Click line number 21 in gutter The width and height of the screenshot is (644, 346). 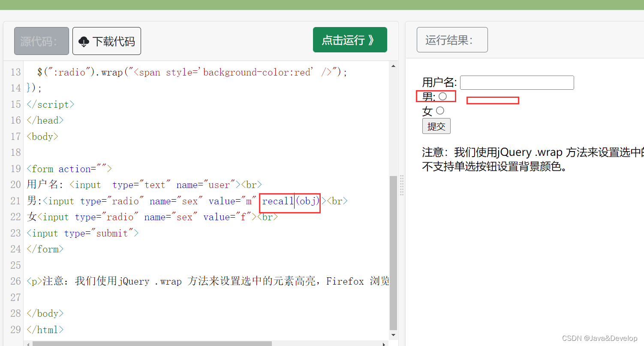tap(15, 201)
